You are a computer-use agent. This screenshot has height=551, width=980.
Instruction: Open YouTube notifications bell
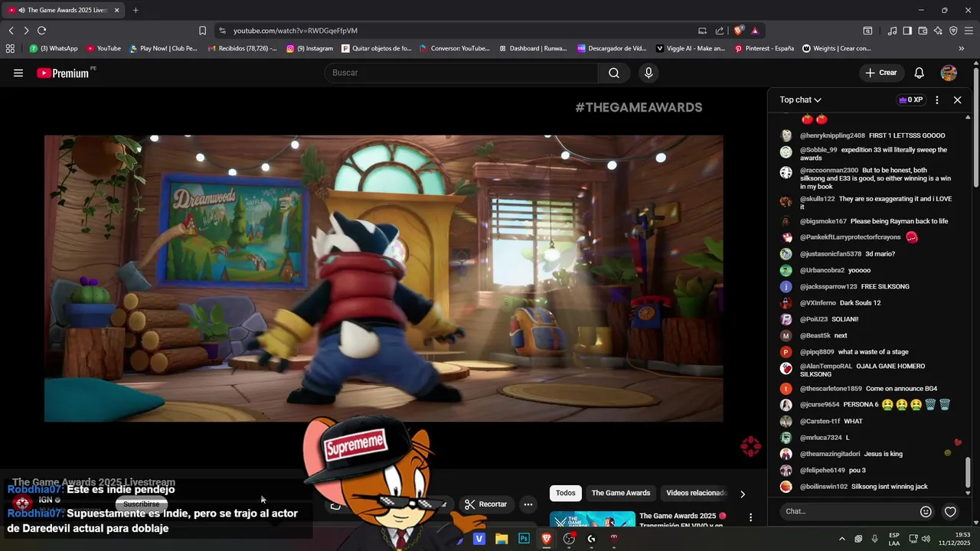(x=920, y=73)
